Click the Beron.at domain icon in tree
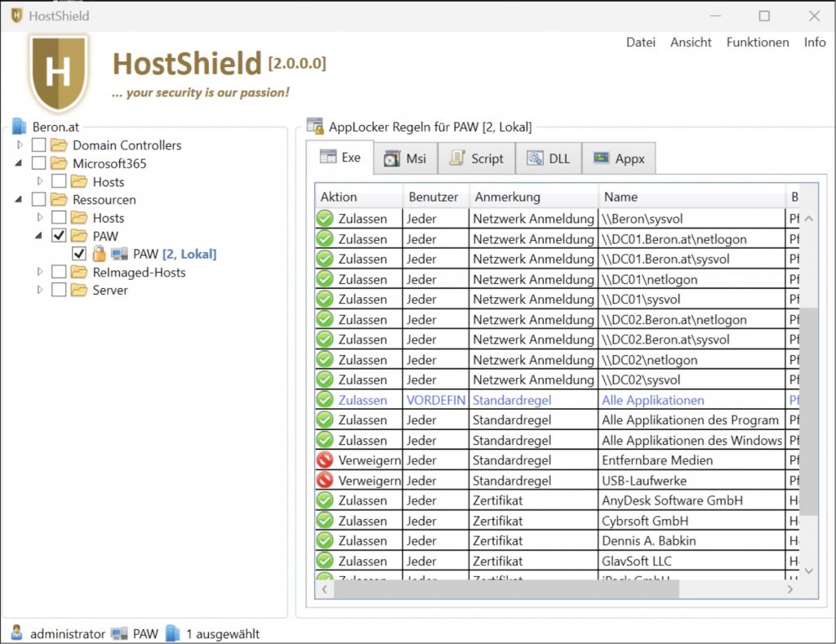836x644 pixels. coord(20,127)
